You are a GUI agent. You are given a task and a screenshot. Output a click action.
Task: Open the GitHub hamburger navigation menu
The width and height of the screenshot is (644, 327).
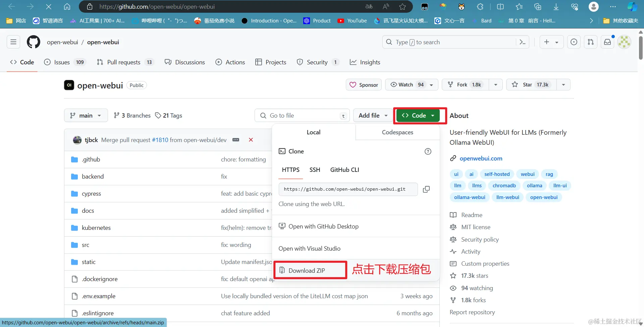(x=13, y=42)
